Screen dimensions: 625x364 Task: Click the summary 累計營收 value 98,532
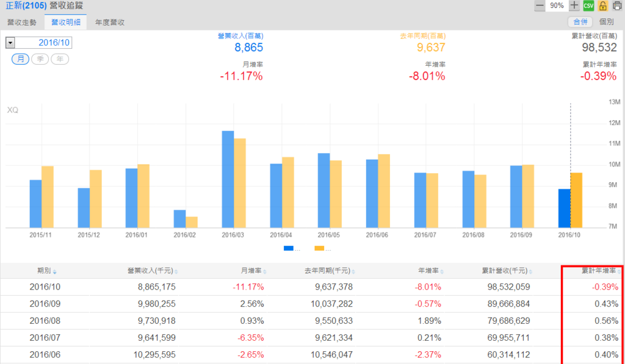pyautogui.click(x=599, y=48)
